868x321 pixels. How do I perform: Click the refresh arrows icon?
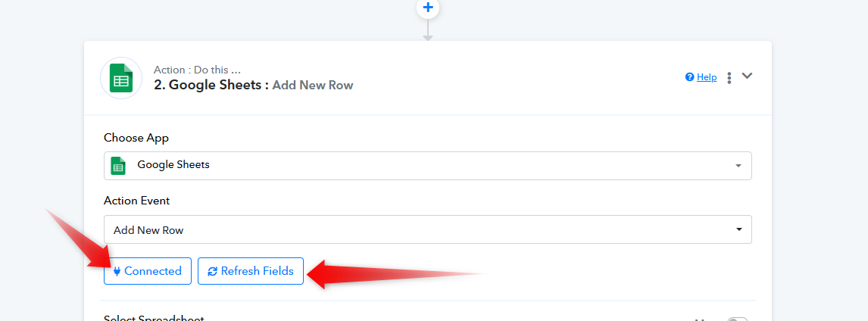coord(213,271)
